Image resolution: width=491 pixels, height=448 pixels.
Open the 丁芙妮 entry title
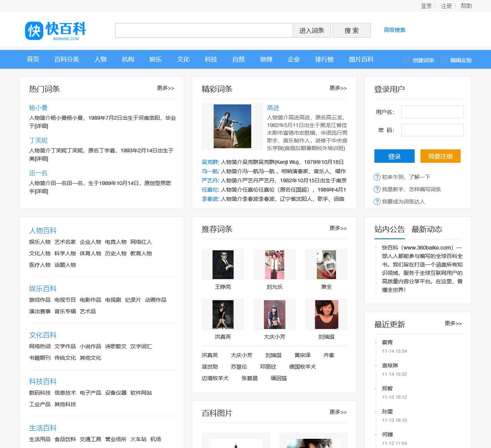pyautogui.click(x=38, y=141)
